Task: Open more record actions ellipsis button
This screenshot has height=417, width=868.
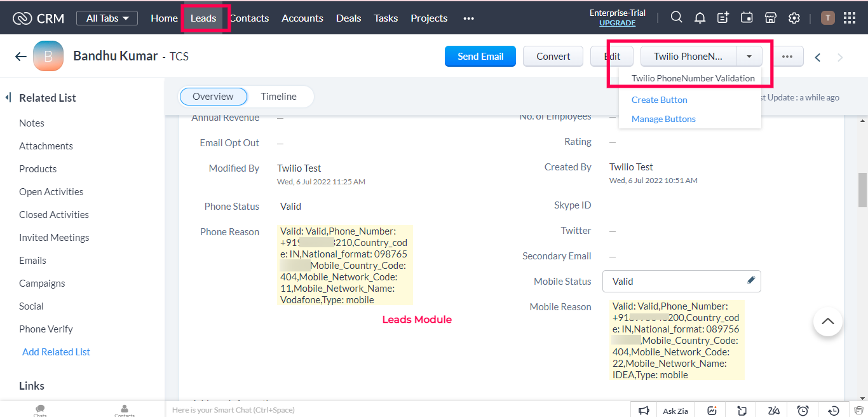Action: point(787,57)
